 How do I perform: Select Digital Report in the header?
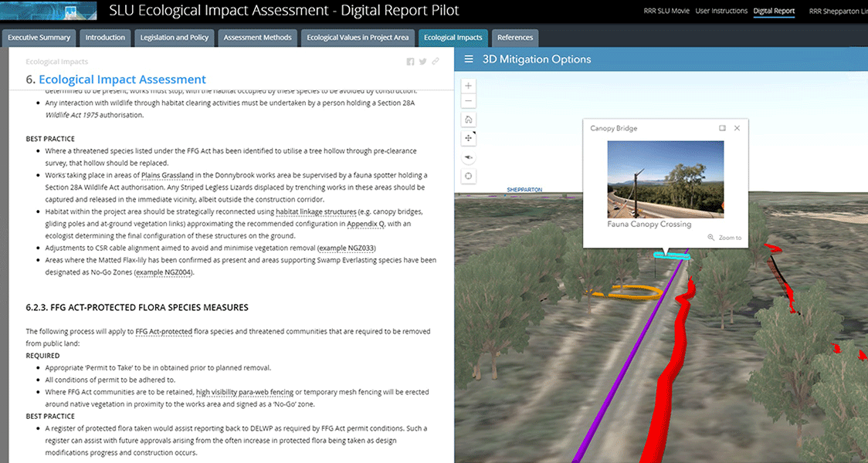click(x=774, y=11)
